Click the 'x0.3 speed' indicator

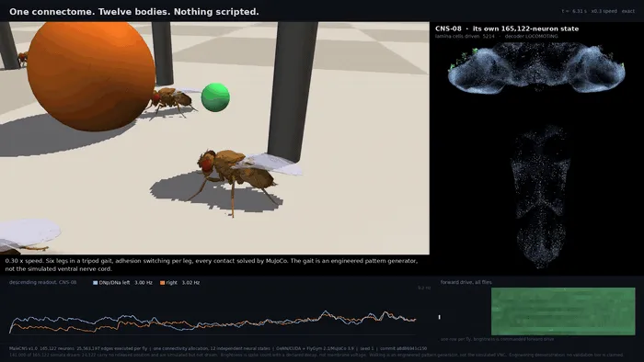tap(604, 11)
